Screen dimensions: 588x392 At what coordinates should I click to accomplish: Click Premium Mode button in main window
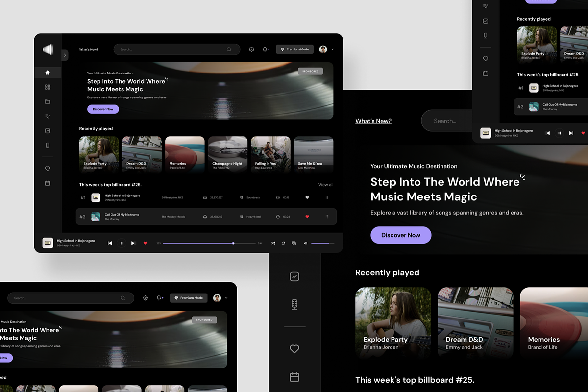tap(294, 49)
